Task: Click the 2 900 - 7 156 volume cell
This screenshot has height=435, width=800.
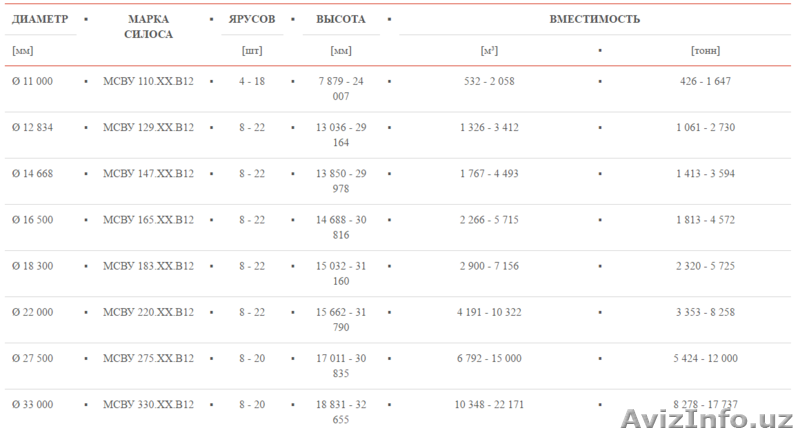Action: pyautogui.click(x=488, y=266)
